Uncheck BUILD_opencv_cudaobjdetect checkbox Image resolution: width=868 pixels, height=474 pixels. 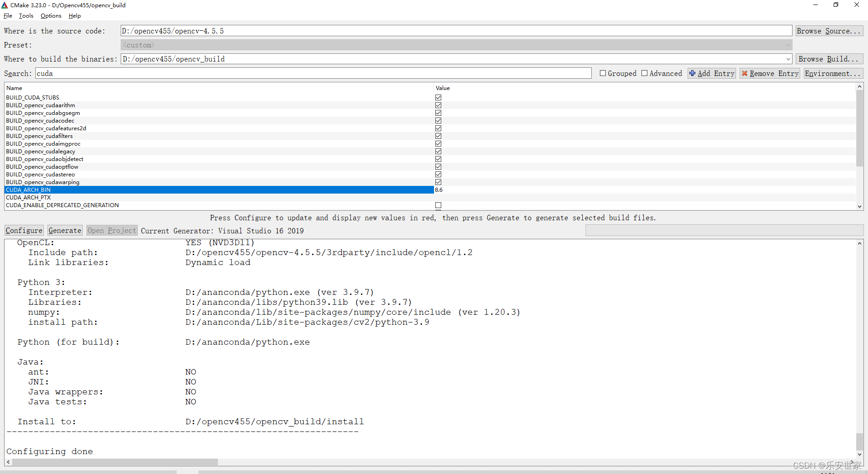point(438,159)
